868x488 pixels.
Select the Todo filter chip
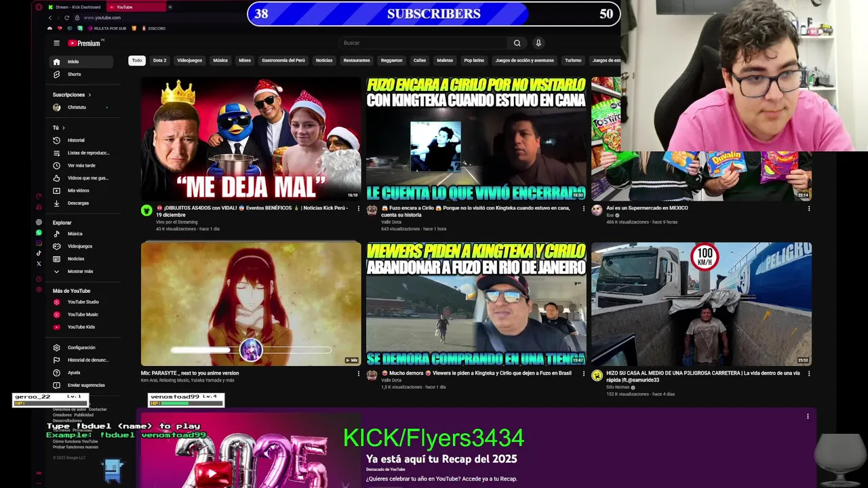(x=137, y=60)
